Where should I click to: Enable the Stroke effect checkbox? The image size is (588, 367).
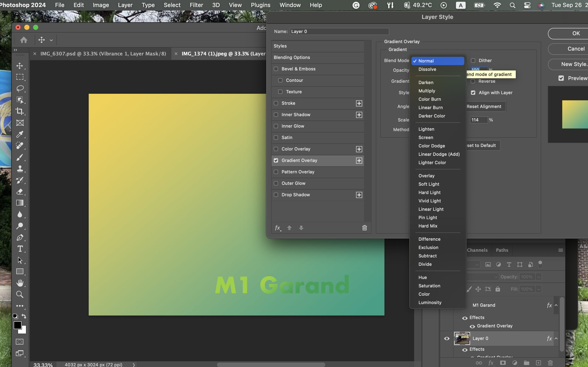tap(276, 103)
